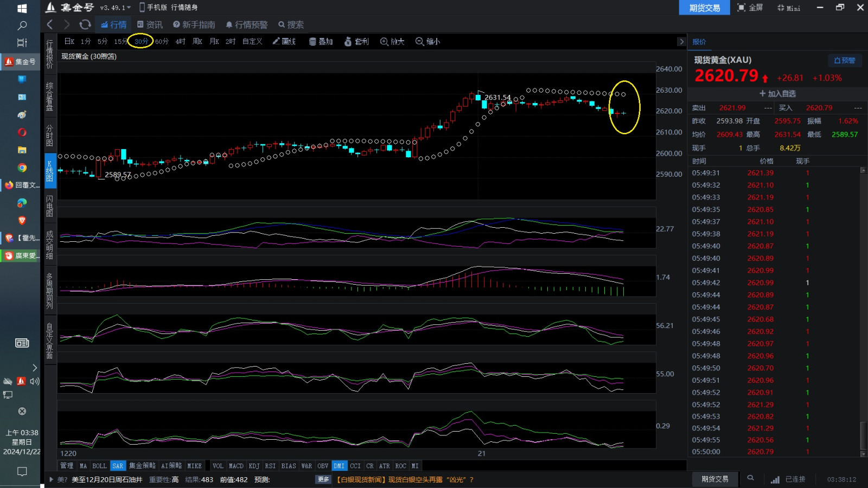Click the 套利 arbitrage icon
Image resolution: width=868 pixels, height=488 pixels.
[356, 41]
